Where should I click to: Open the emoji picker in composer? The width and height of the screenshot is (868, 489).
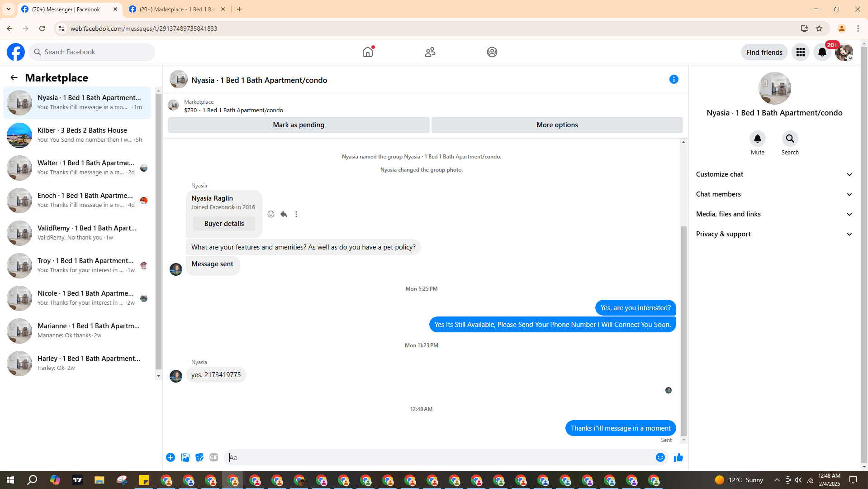click(660, 457)
